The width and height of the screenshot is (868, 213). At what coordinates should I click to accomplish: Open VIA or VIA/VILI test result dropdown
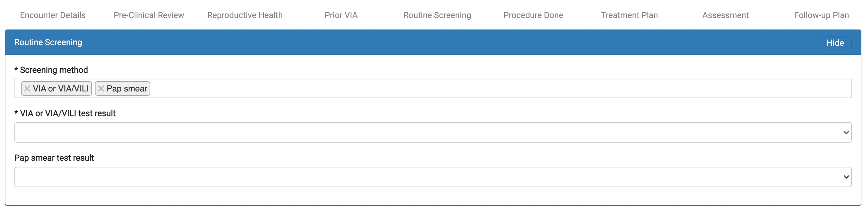tap(433, 132)
